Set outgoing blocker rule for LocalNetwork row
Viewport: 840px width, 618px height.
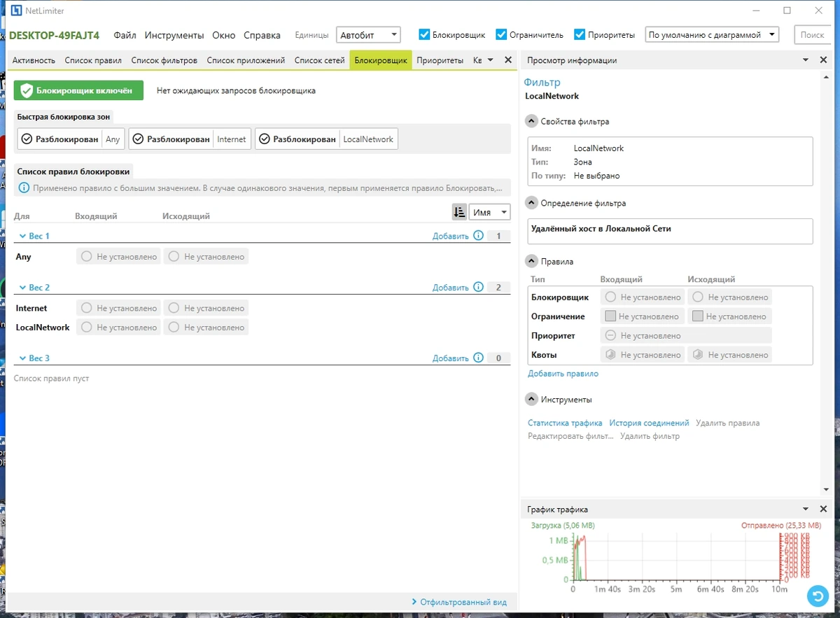tap(206, 327)
